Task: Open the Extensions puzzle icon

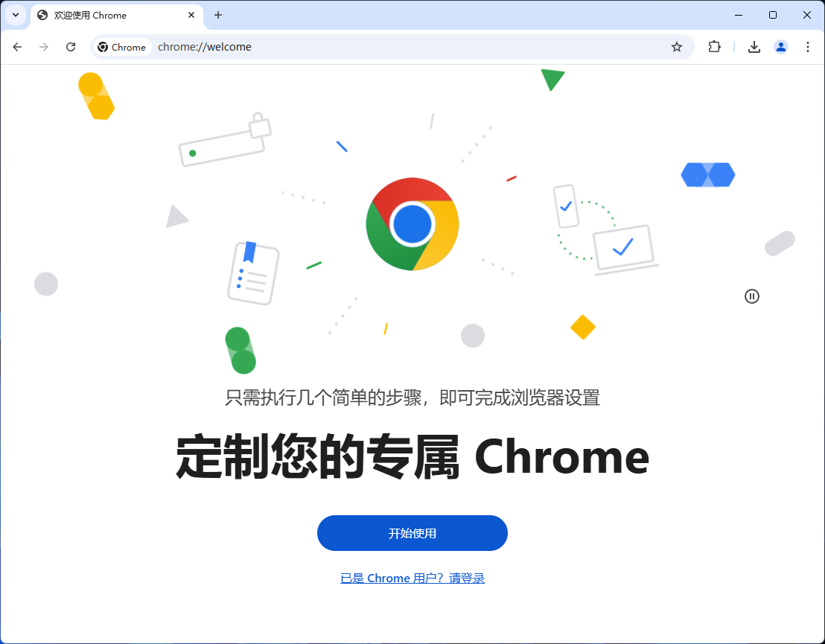Action: [x=714, y=47]
